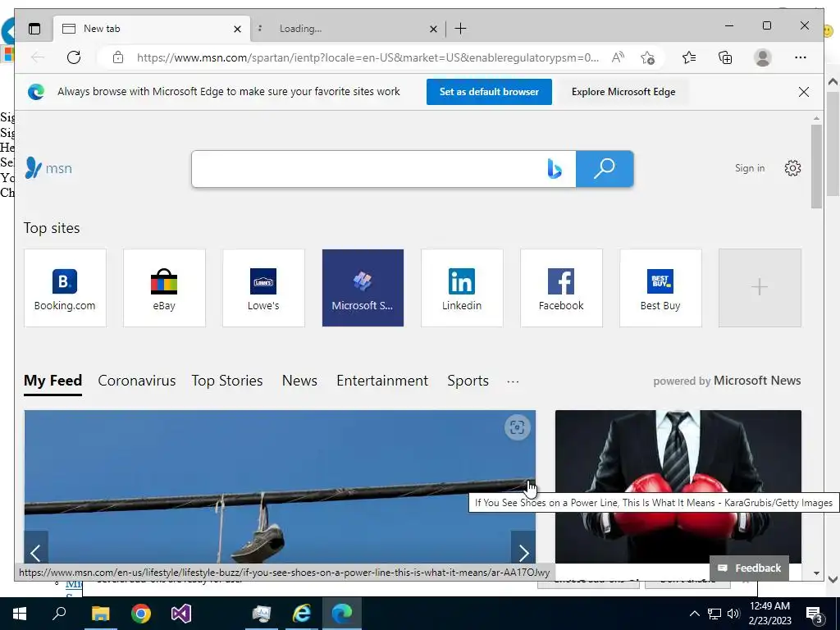
Task: Open Booking.com top site tile
Action: coord(65,288)
